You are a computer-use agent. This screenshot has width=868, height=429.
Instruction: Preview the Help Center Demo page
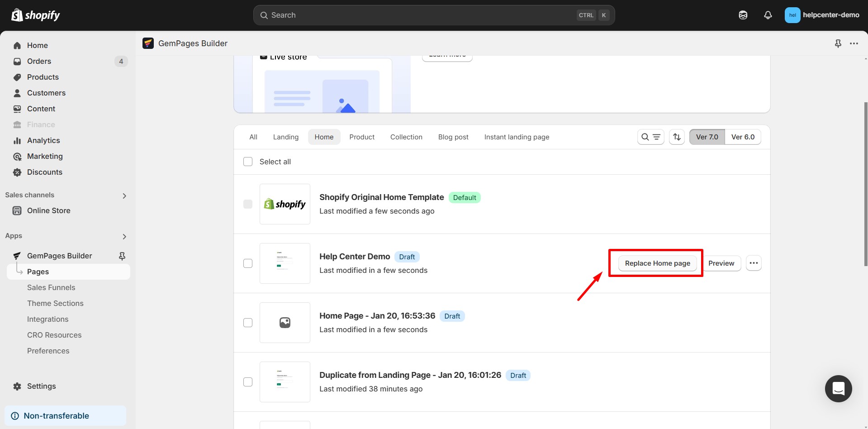tap(721, 263)
